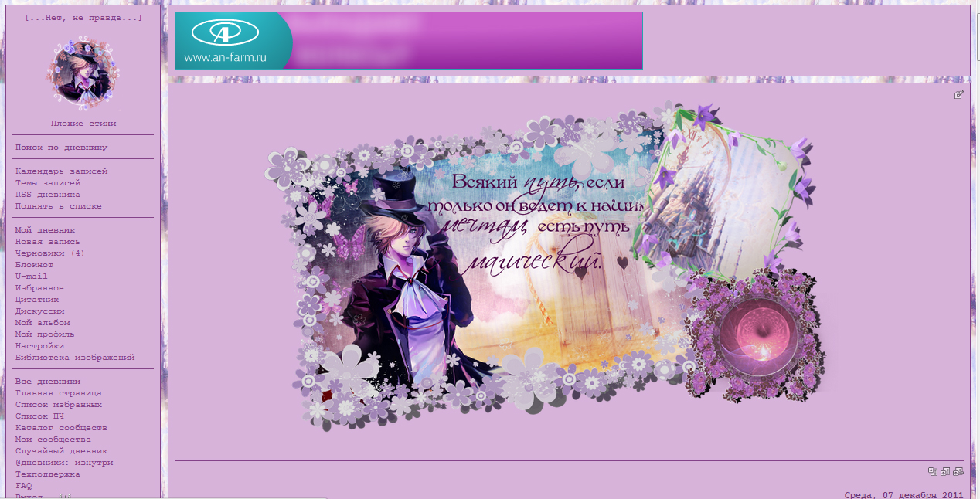This screenshot has height=499, width=980.
Task: Open 'Случайный дневник'
Action: (61, 450)
